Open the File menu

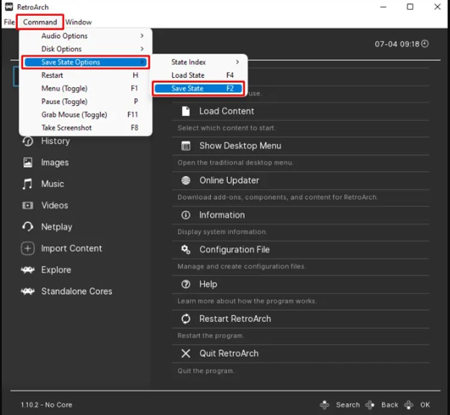tap(9, 22)
